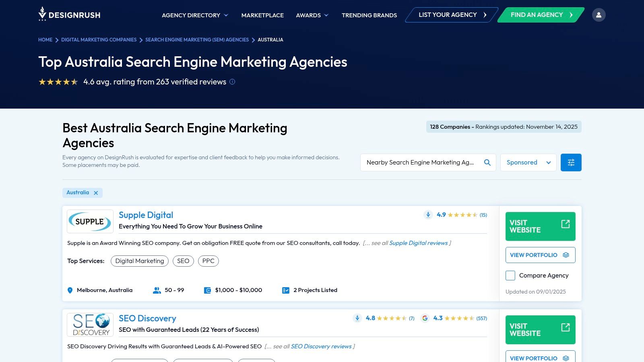Expand the Awards menu

[x=312, y=15]
